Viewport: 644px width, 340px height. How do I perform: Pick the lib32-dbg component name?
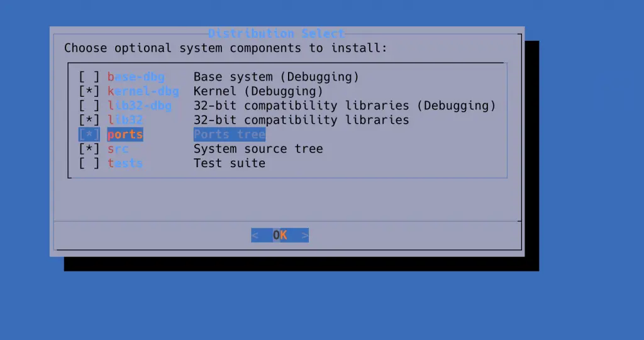click(x=140, y=106)
